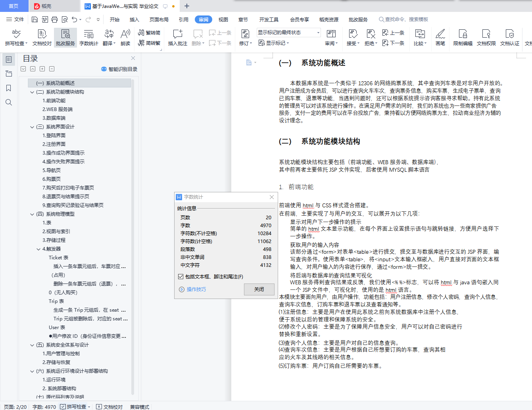Screen dimensions: 532x410
Task: Go to next revision 下一条 beside 拒绝
Action: pos(393,43)
